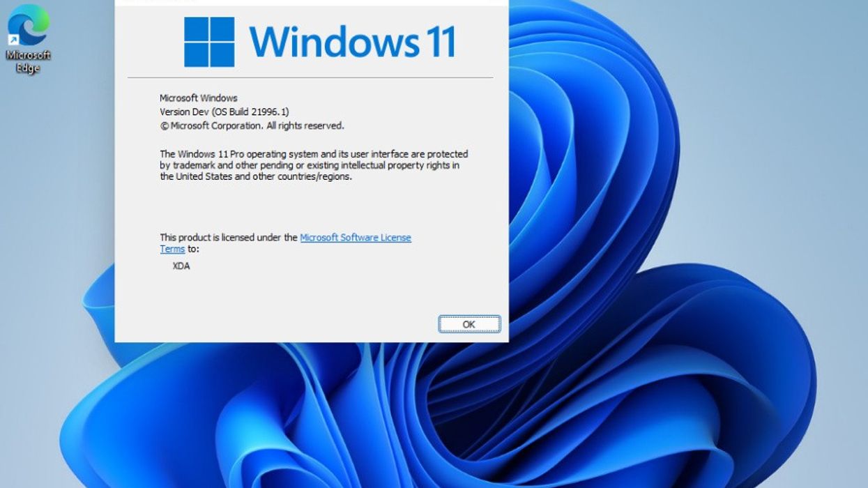This screenshot has height=488, width=868.
Task: Select the Microsoft Windows heading text
Action: pos(198,98)
